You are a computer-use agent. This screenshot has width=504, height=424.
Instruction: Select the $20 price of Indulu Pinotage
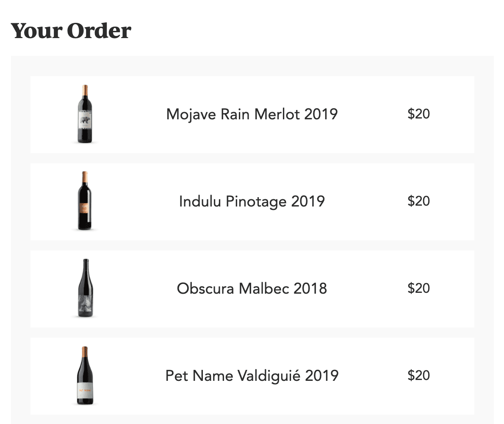418,201
